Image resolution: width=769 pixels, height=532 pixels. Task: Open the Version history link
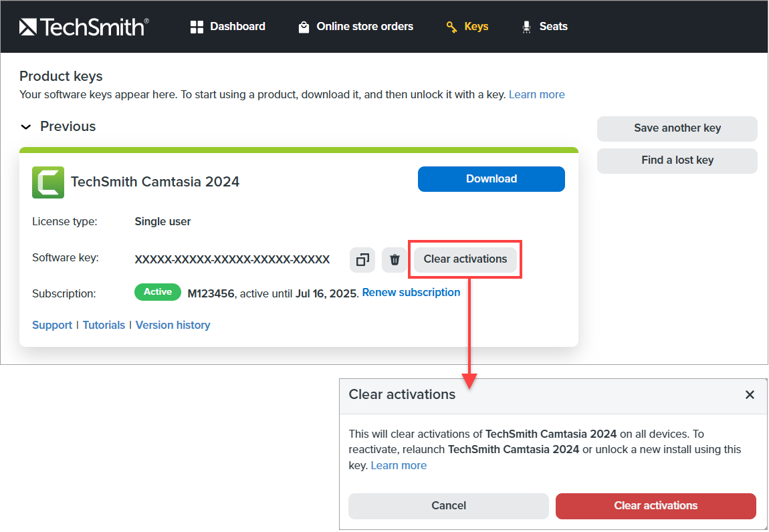tap(173, 325)
